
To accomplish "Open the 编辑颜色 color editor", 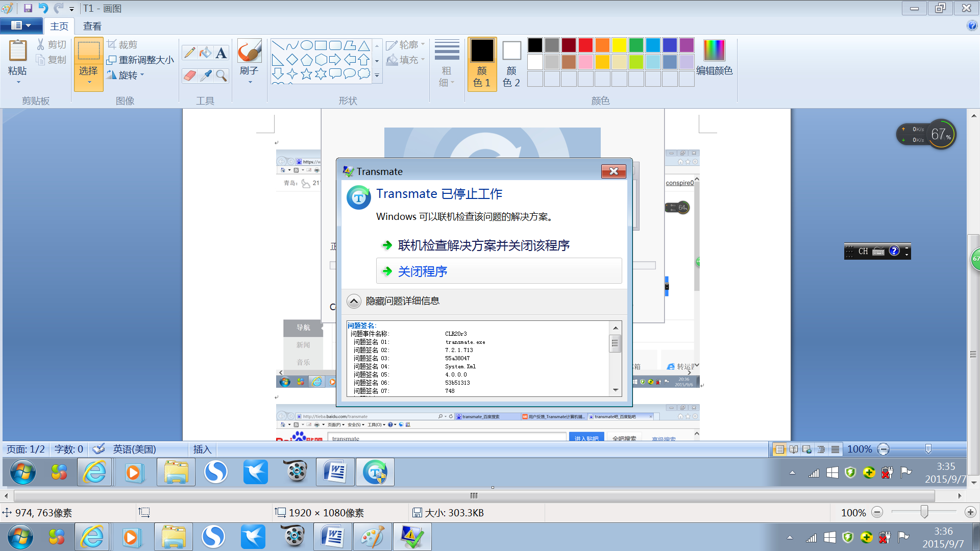I will pyautogui.click(x=714, y=58).
